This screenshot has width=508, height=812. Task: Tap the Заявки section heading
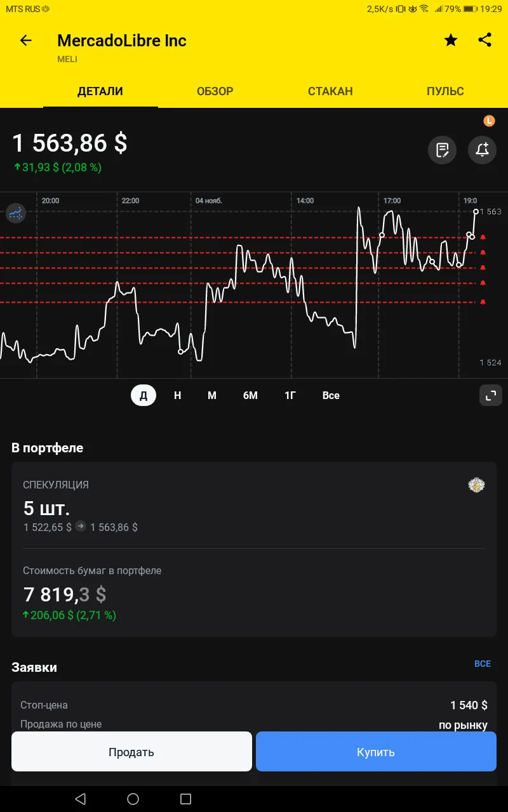click(34, 667)
